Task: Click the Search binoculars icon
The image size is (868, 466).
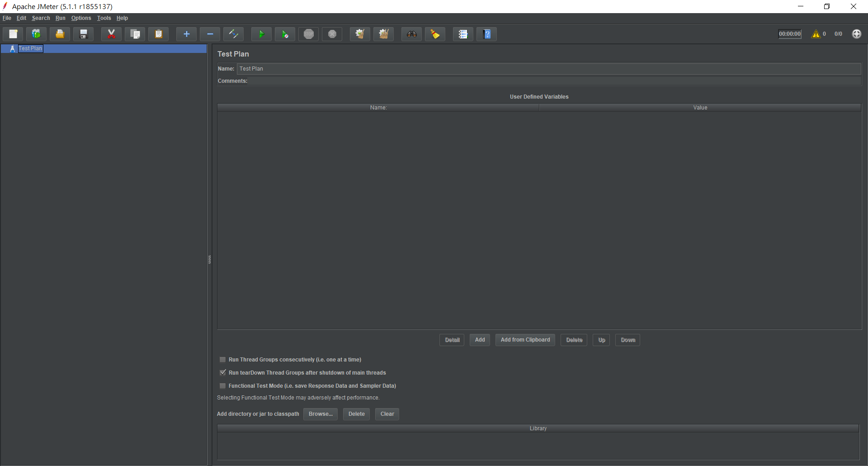Action: [x=411, y=34]
